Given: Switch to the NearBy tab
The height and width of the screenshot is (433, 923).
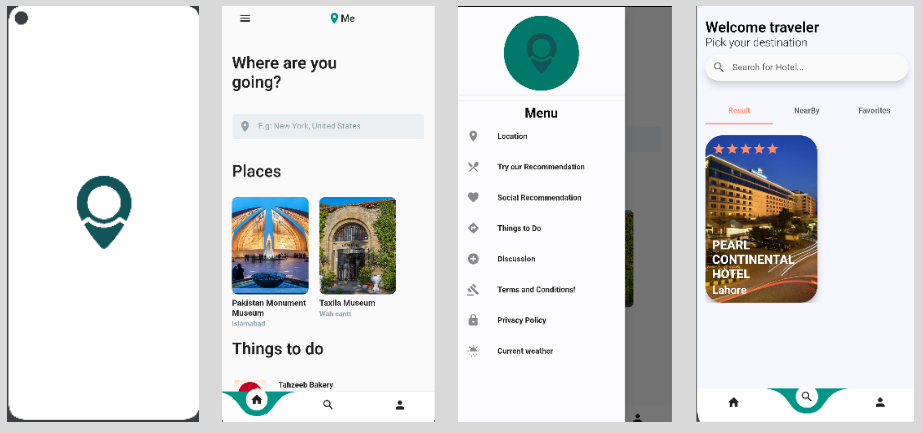Looking at the screenshot, I should [x=806, y=111].
